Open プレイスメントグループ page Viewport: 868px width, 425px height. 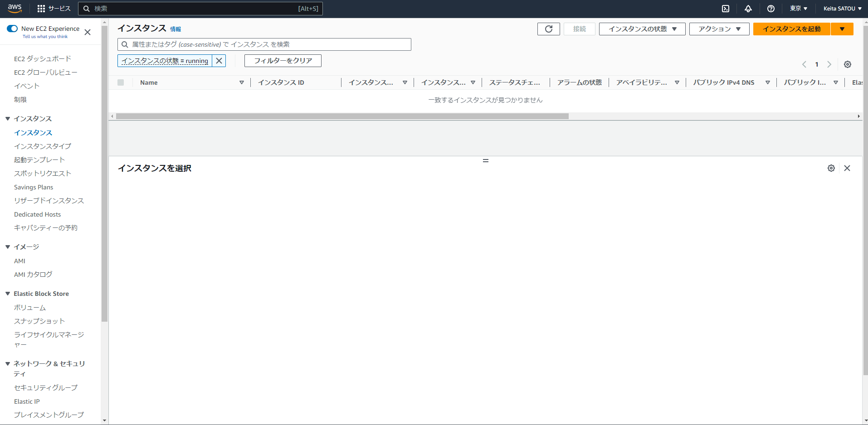pos(49,415)
